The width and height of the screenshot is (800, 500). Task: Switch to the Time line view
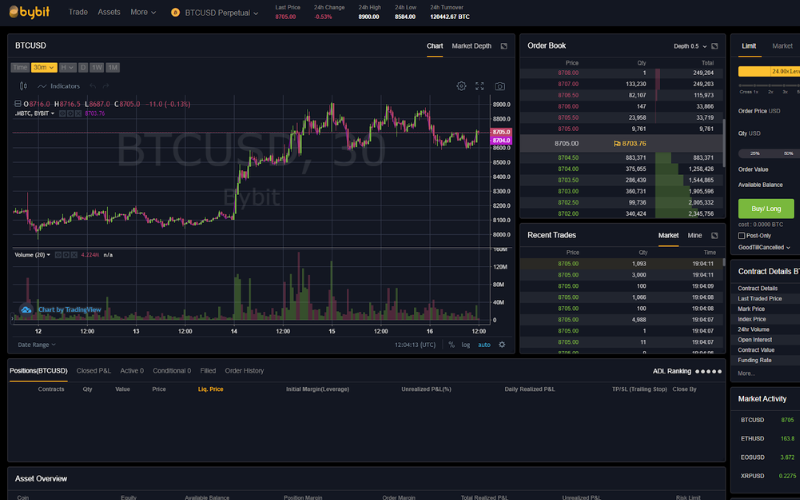[20, 67]
